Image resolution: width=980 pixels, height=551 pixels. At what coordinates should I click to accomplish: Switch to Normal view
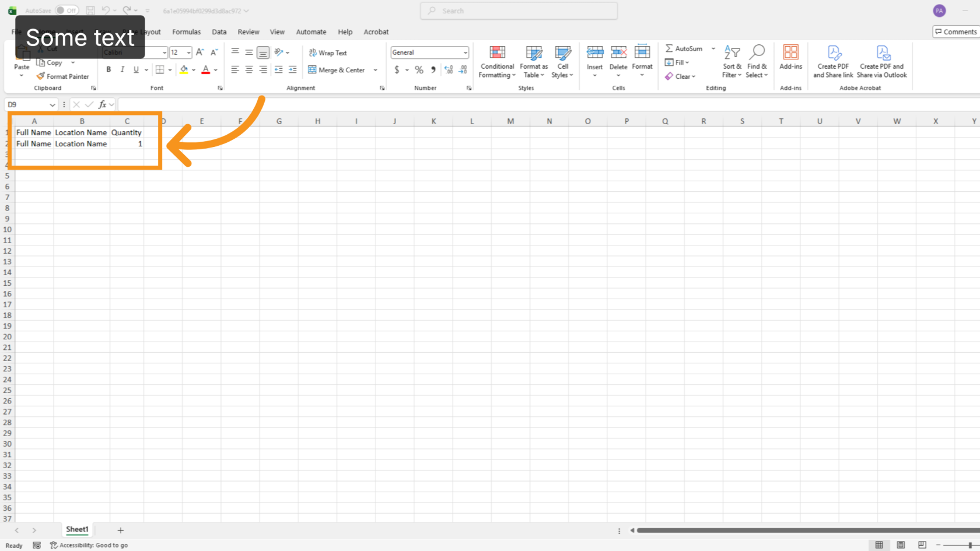(x=879, y=545)
